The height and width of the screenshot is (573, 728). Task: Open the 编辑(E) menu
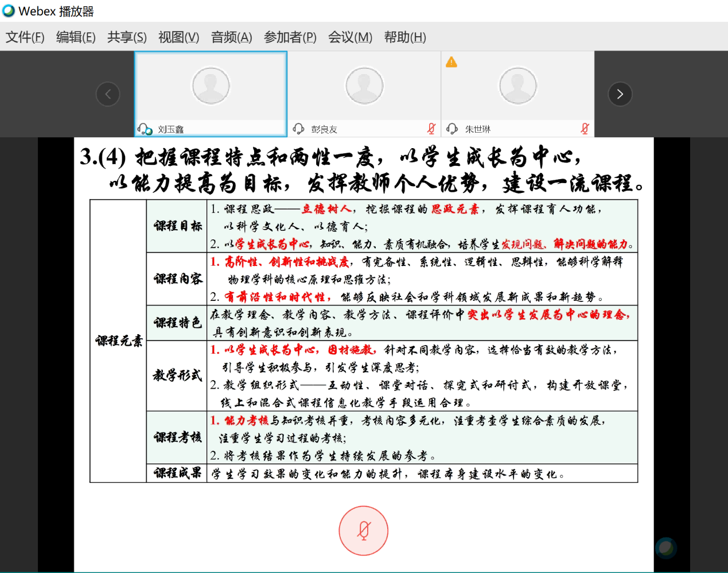[76, 37]
